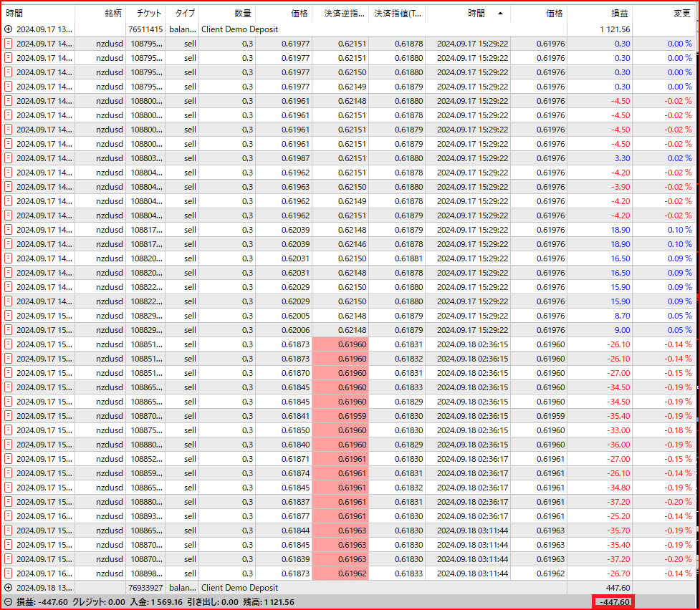Select the 0.61840 open price cell
The image size is (700, 610).
point(284,445)
